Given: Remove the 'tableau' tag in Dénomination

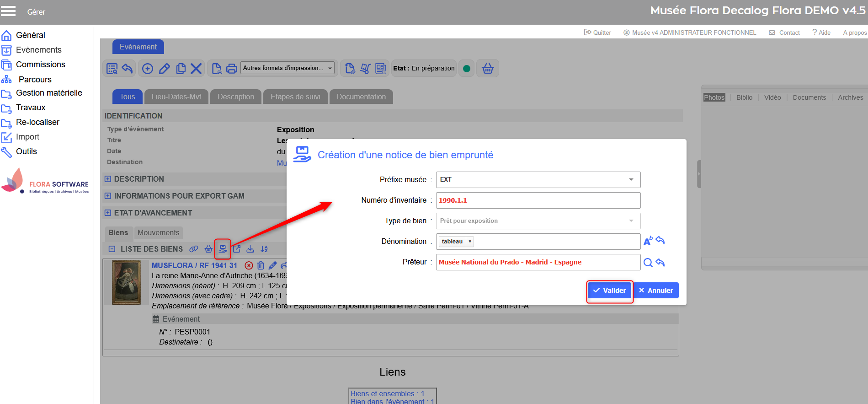Looking at the screenshot, I should tap(470, 242).
